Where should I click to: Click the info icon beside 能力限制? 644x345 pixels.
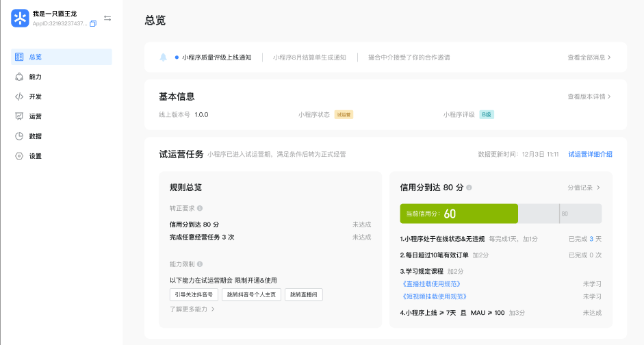pyautogui.click(x=200, y=264)
